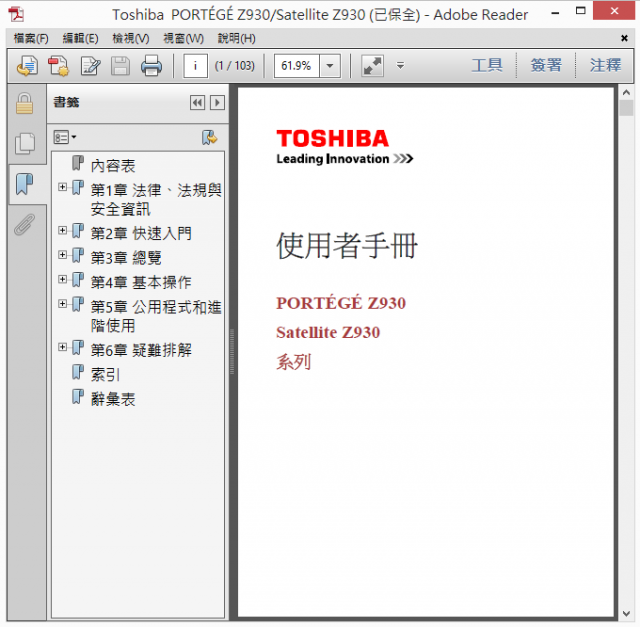Collapse bookmarks panel with double-arrow button
Screen dimensions: 640x627
point(198,102)
